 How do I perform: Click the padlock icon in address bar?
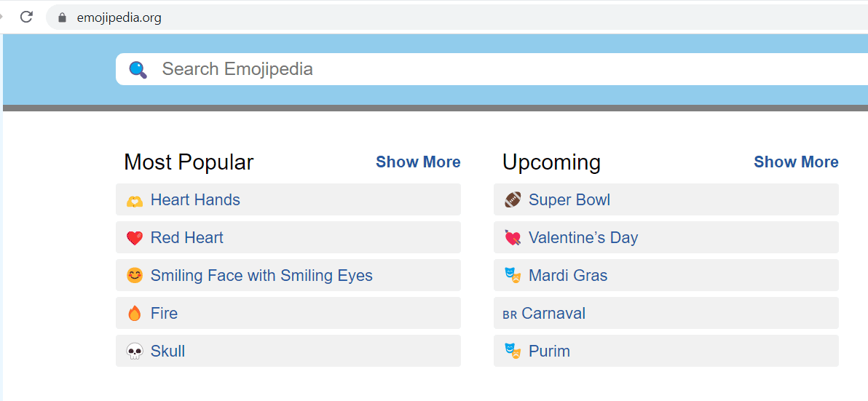pyautogui.click(x=63, y=17)
